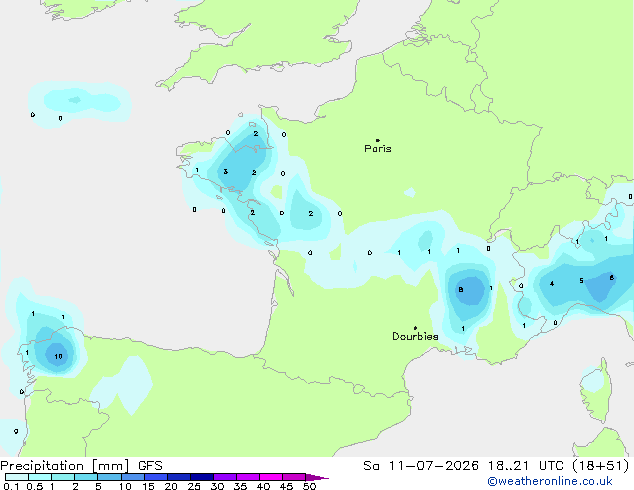Click the black dot marking Paris
634x490 pixels.
378,140
